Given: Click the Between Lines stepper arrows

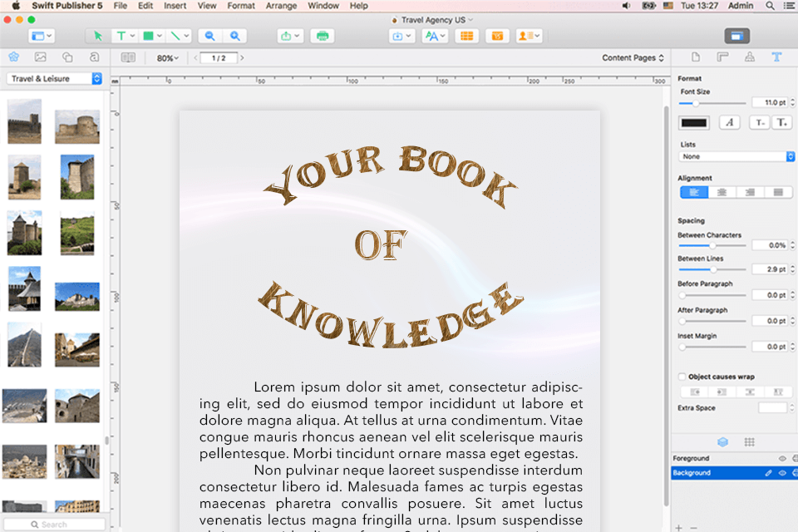Looking at the screenshot, I should 792,268.
